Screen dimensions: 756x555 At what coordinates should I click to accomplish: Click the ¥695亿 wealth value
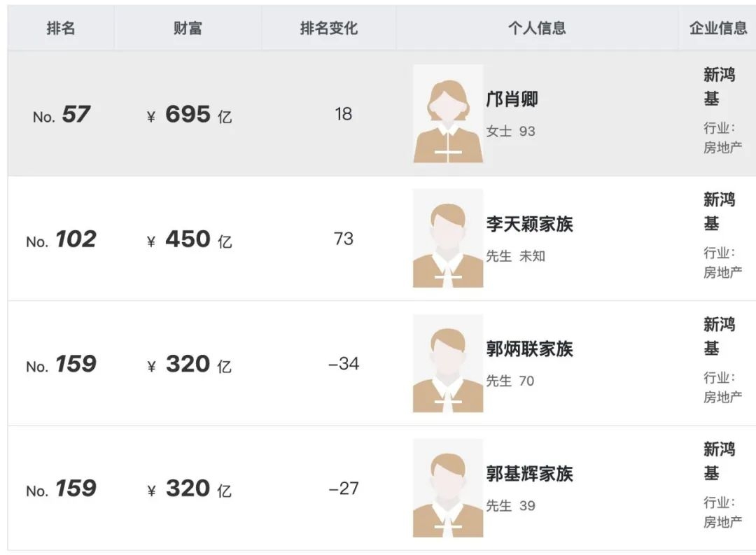[189, 115]
